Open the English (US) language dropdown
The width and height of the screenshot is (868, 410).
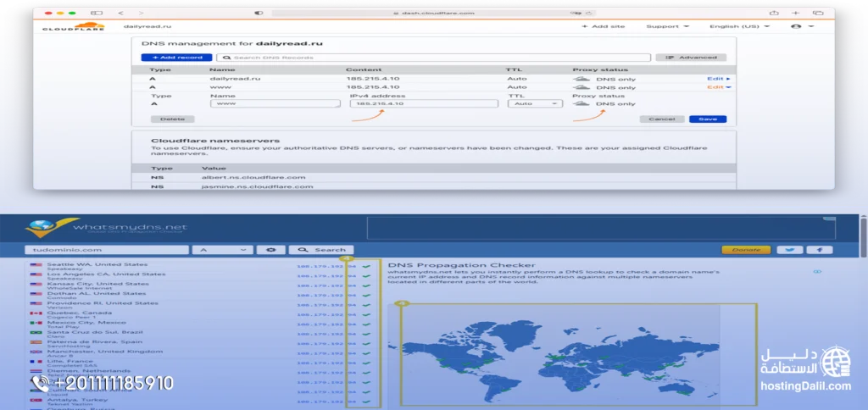pyautogui.click(x=739, y=26)
